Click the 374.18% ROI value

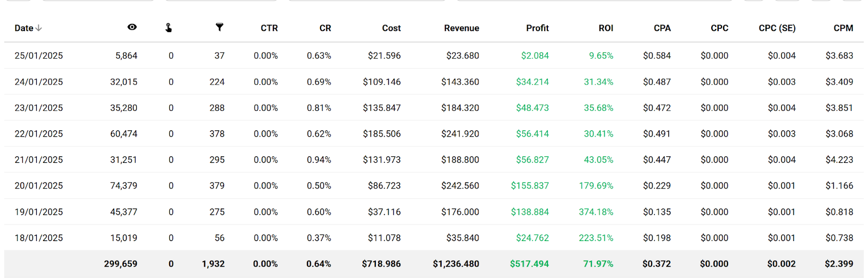click(596, 212)
